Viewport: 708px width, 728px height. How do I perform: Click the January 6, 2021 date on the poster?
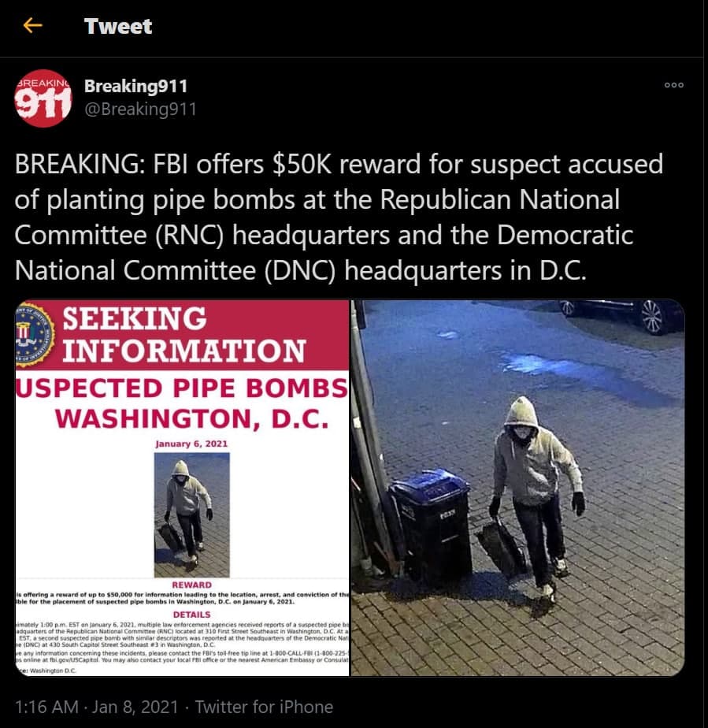point(191,444)
